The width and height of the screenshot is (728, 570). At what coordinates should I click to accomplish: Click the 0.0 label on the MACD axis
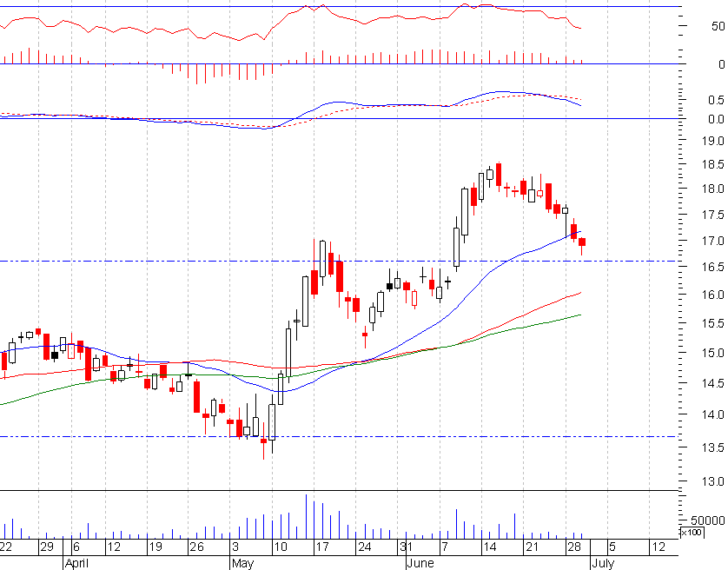716,119
